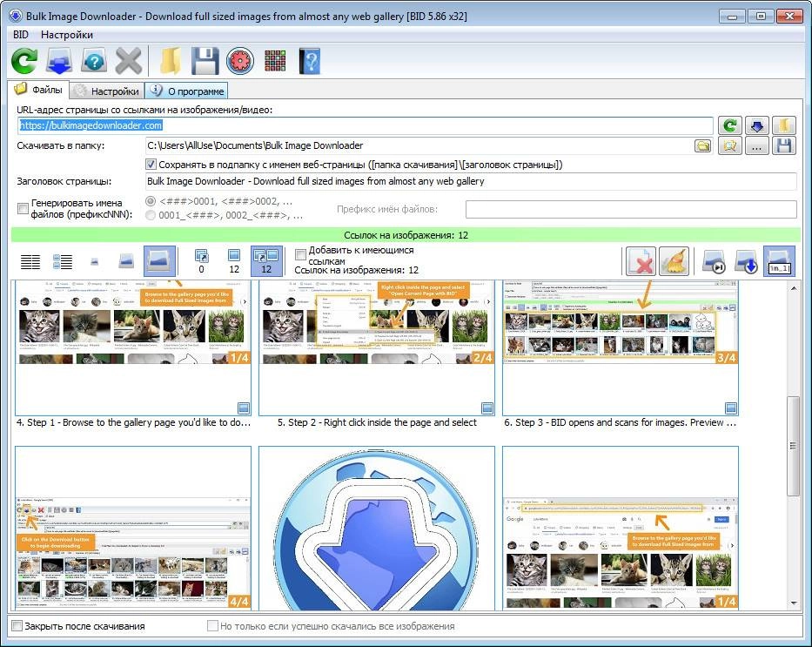Select the <###>0001 naming radio option

pos(151,201)
